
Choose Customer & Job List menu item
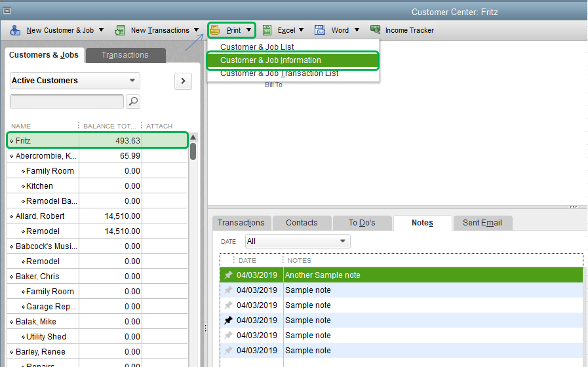pos(257,47)
